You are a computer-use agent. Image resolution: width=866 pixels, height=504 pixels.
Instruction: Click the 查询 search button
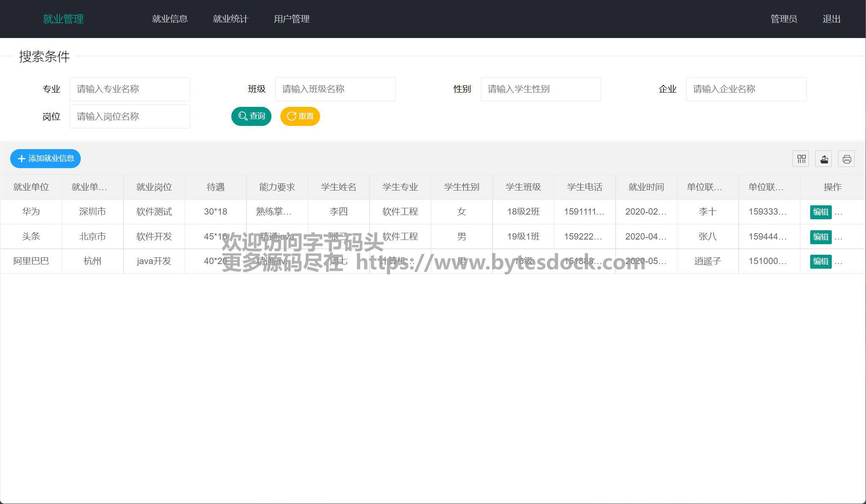(x=251, y=116)
